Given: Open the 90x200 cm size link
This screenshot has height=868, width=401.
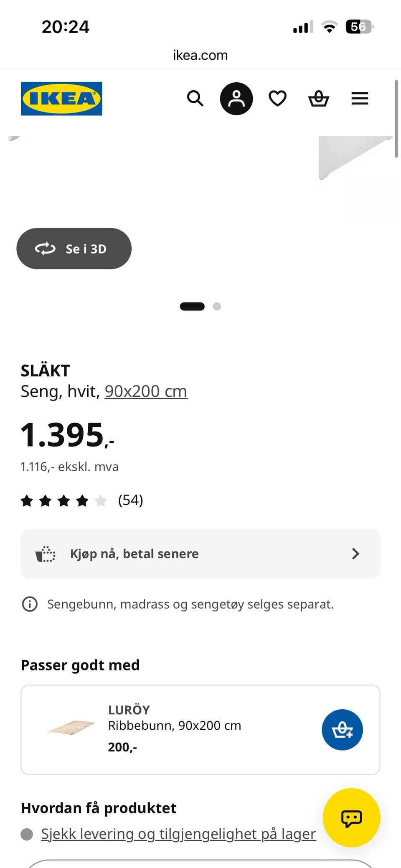Looking at the screenshot, I should (x=146, y=391).
